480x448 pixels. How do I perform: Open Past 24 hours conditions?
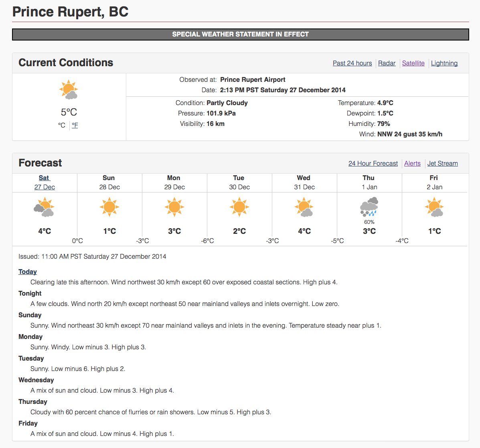(352, 63)
